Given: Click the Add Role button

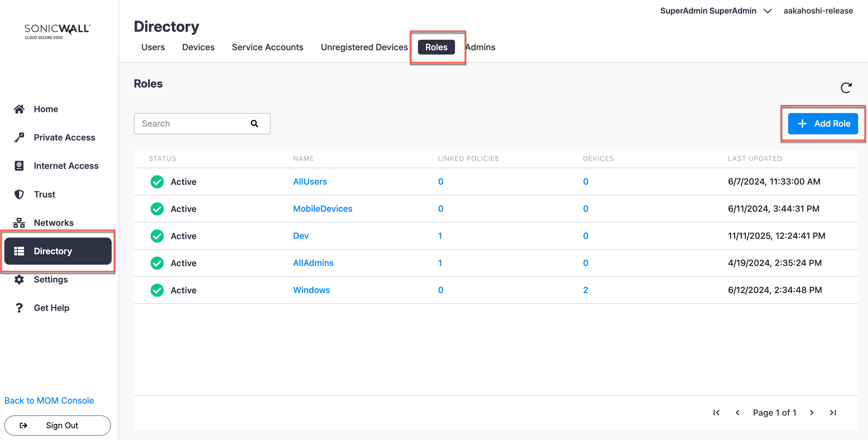Looking at the screenshot, I should pyautogui.click(x=823, y=124).
